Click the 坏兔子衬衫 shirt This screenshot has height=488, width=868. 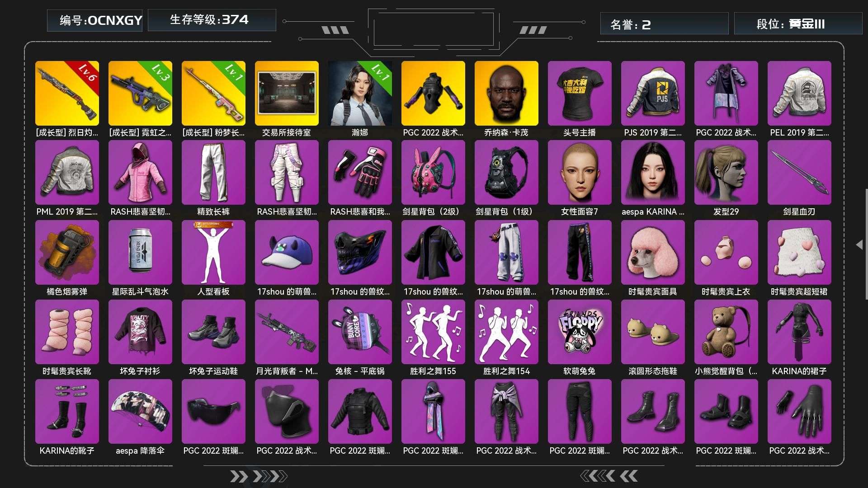pyautogui.click(x=140, y=332)
